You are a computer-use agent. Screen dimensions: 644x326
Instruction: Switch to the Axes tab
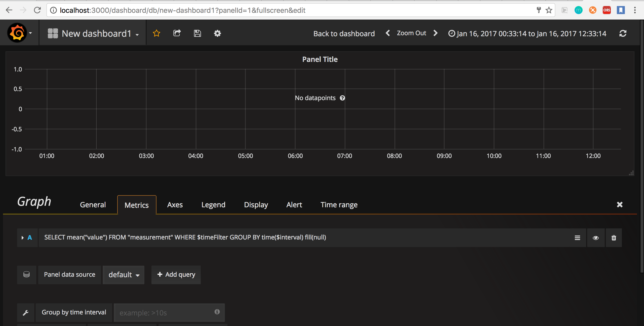pyautogui.click(x=175, y=205)
